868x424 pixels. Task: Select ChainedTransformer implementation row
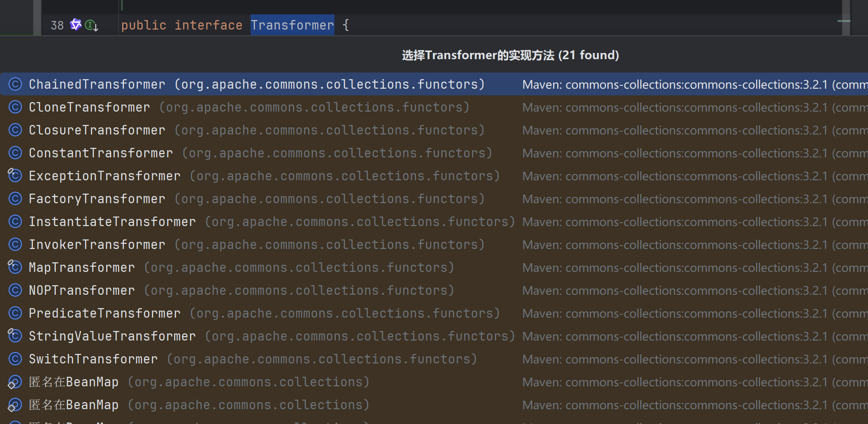tap(434, 84)
